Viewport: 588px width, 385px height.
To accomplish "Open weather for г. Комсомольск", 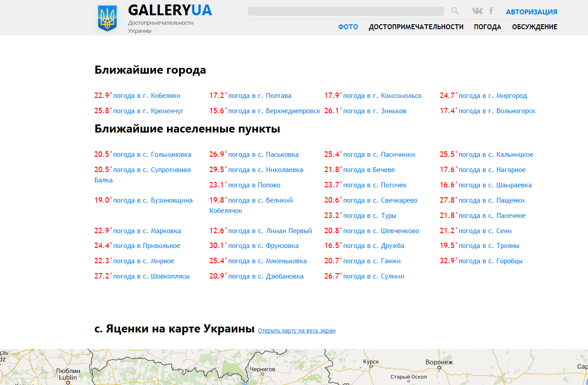I will (x=383, y=96).
